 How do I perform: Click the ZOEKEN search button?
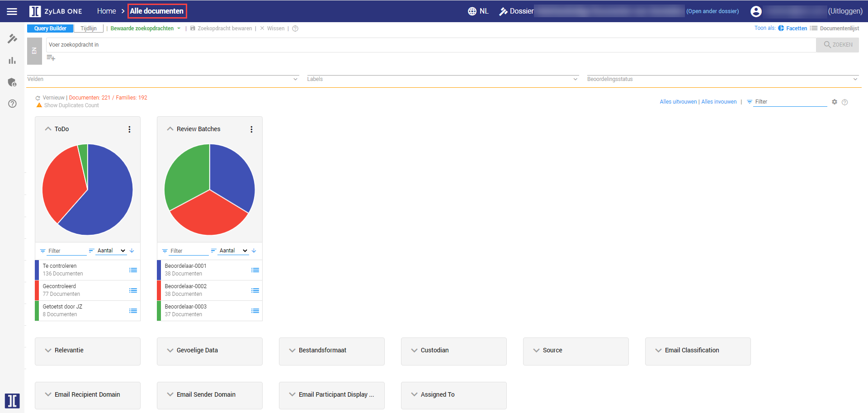[x=837, y=45]
